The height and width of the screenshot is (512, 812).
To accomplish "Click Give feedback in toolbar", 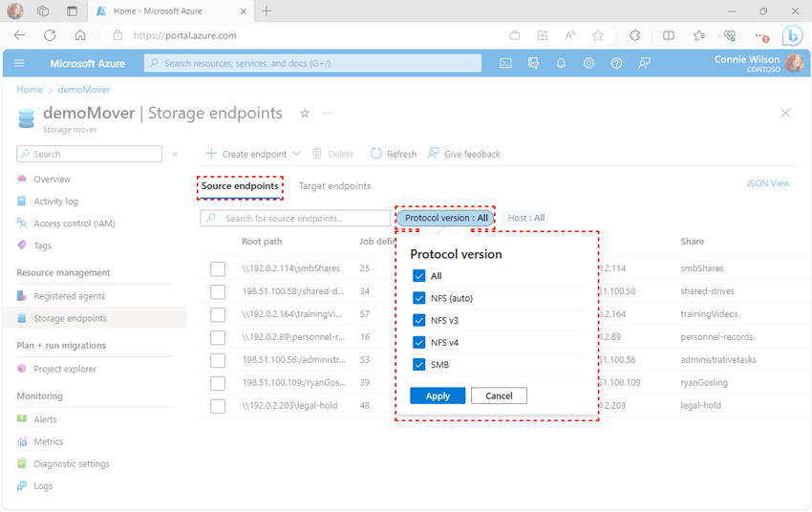I will click(x=464, y=154).
